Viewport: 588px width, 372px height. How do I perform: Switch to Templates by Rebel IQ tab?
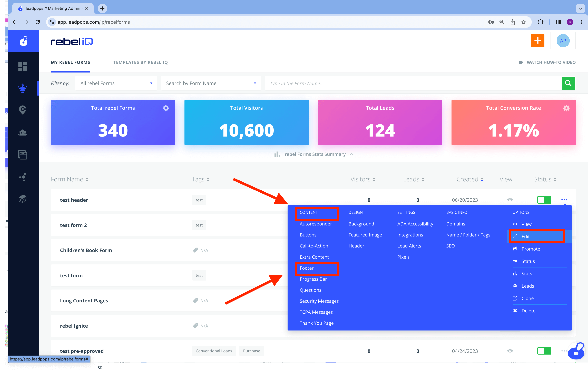click(x=140, y=62)
